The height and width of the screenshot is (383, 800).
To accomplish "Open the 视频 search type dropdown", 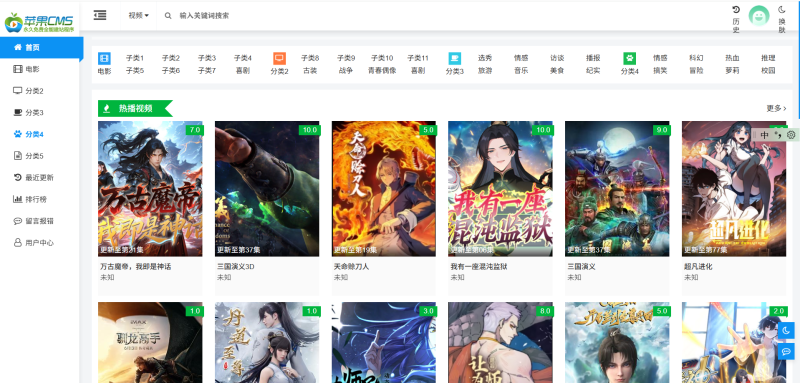I will point(138,15).
